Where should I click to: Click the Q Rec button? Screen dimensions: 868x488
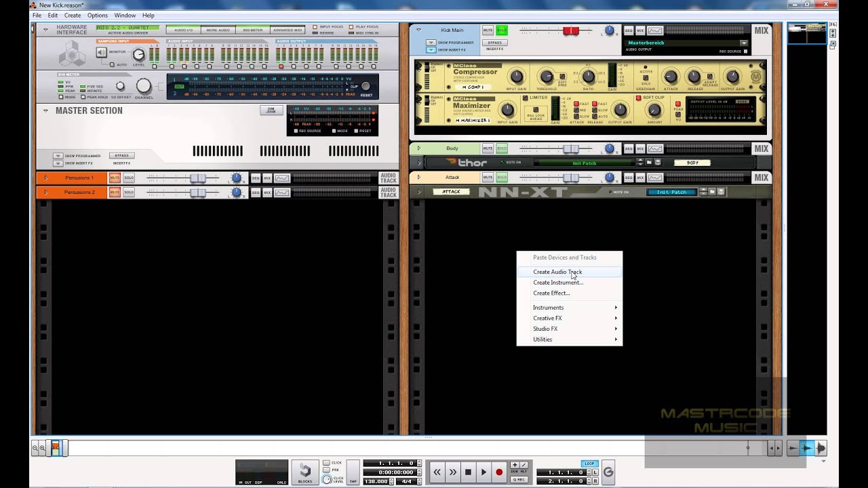pos(519,479)
